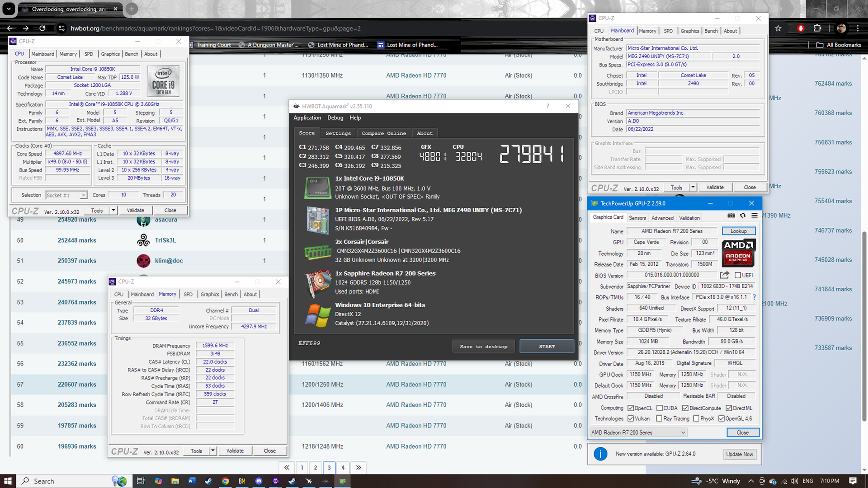
Task: Open the Chrome tab search dropdown
Action: point(9,9)
